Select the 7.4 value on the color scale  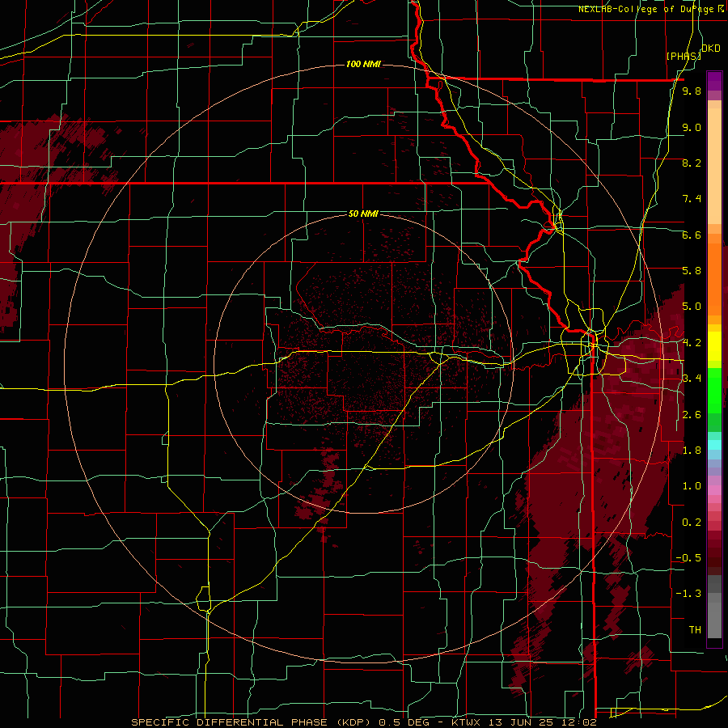692,199
